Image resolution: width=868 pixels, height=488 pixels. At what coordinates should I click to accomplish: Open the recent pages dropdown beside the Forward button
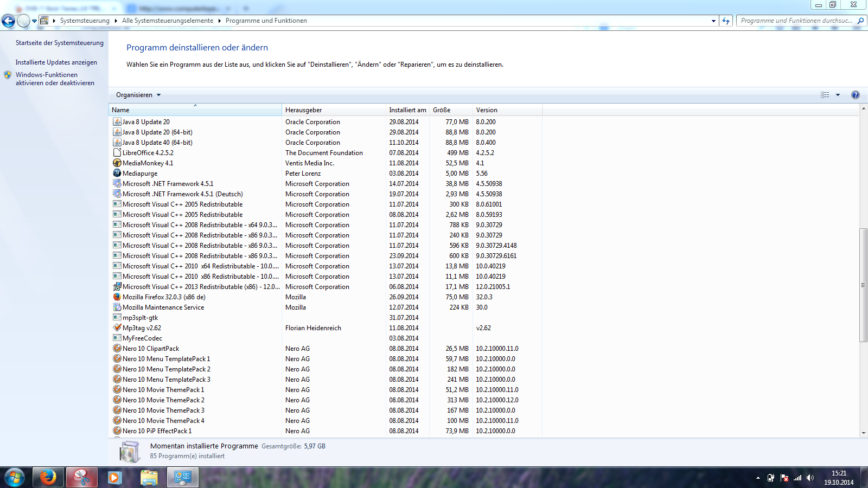point(35,21)
